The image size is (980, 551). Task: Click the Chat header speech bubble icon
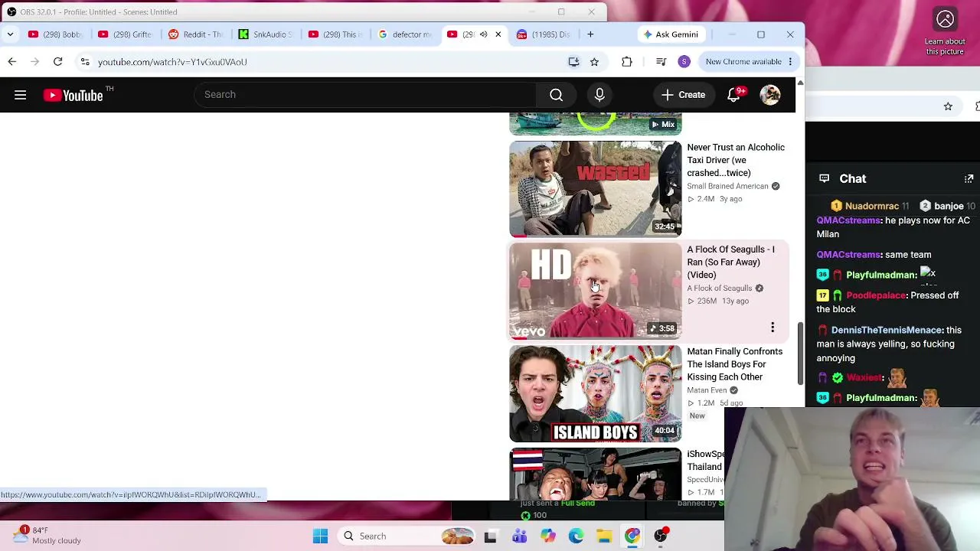pyautogui.click(x=824, y=178)
